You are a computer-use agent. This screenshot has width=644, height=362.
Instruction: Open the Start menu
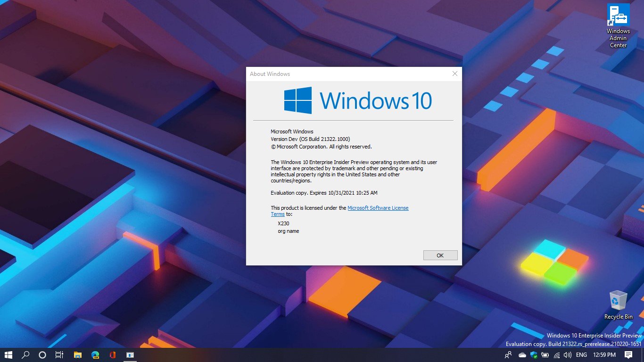(x=8, y=354)
